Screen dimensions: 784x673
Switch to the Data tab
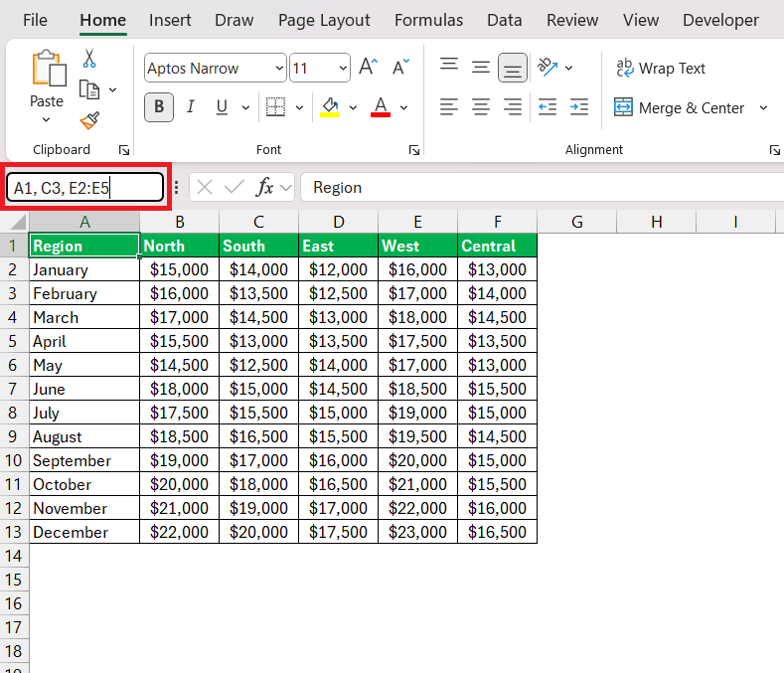505,20
